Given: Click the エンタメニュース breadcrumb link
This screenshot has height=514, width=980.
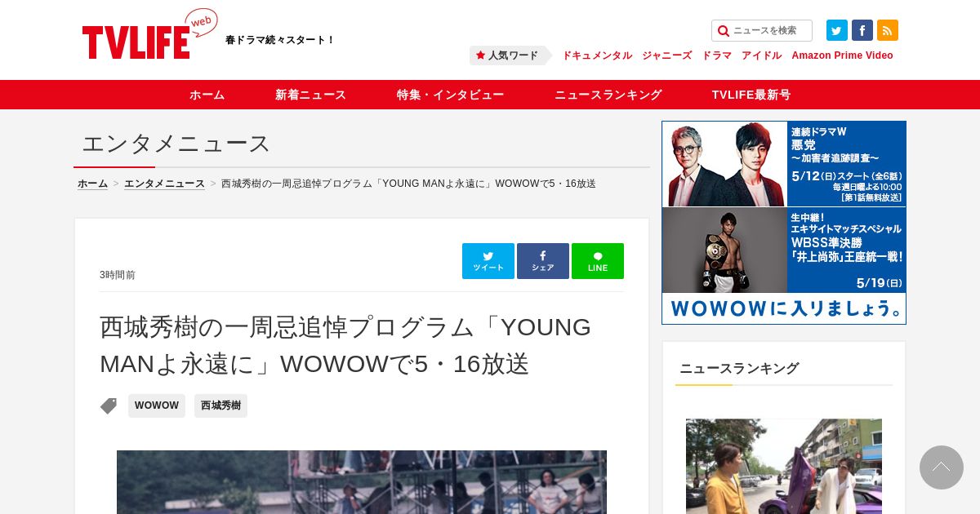Looking at the screenshot, I should (164, 184).
